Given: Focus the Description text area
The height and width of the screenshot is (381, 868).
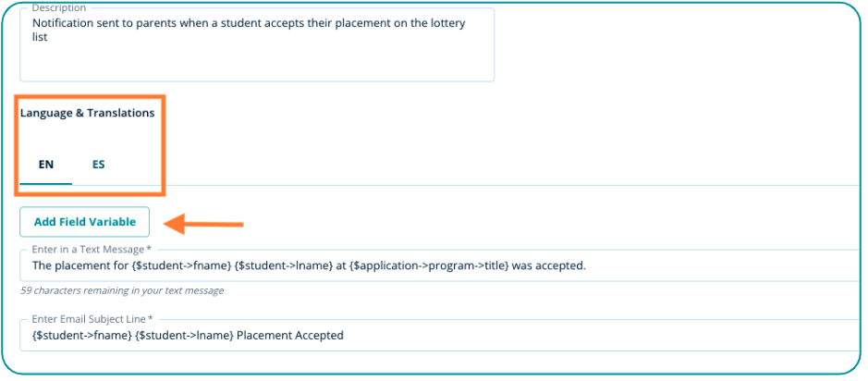Looking at the screenshot, I should tap(257, 55).
